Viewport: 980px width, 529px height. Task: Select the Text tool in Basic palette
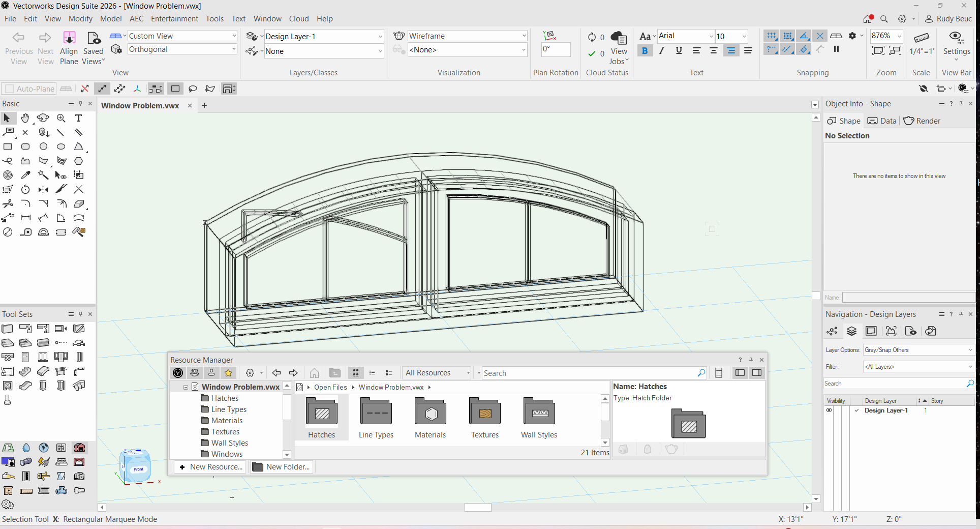click(78, 118)
